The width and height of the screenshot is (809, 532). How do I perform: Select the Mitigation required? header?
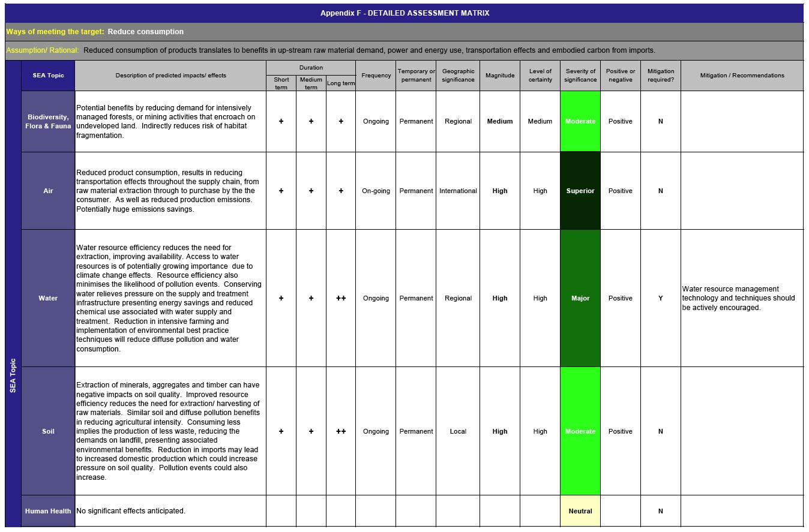tap(661, 76)
